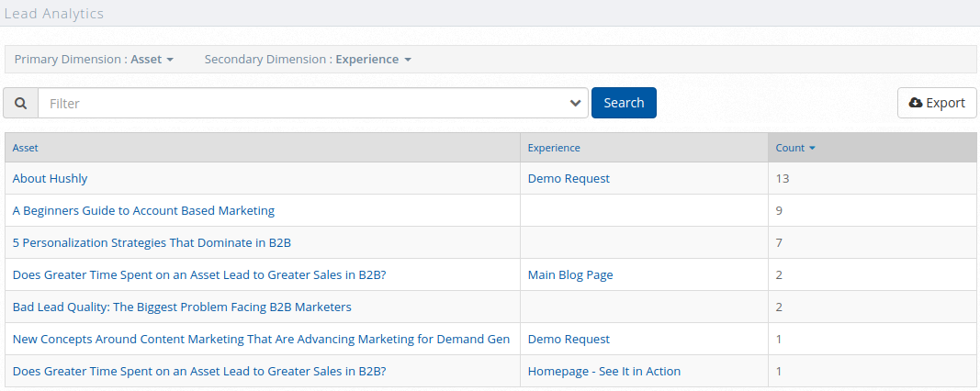Sort by the Asset column header
Viewport: 980px width, 391px height.
click(x=25, y=148)
